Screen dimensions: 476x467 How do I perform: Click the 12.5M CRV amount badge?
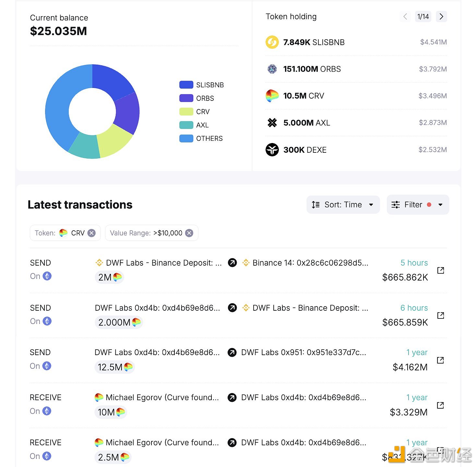(115, 367)
